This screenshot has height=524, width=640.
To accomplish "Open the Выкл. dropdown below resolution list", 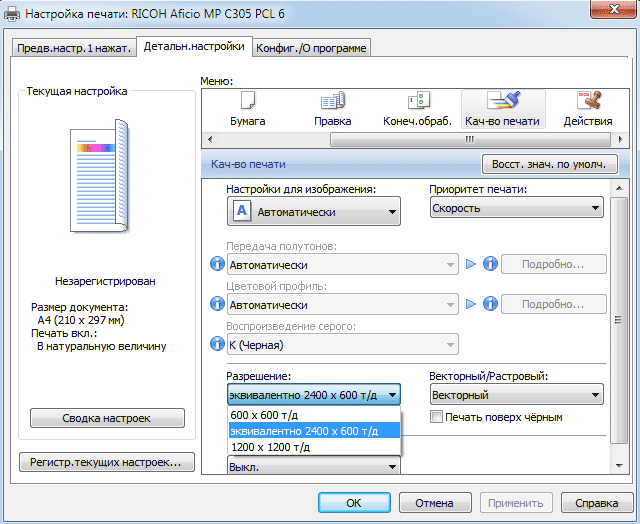I will 313,466.
